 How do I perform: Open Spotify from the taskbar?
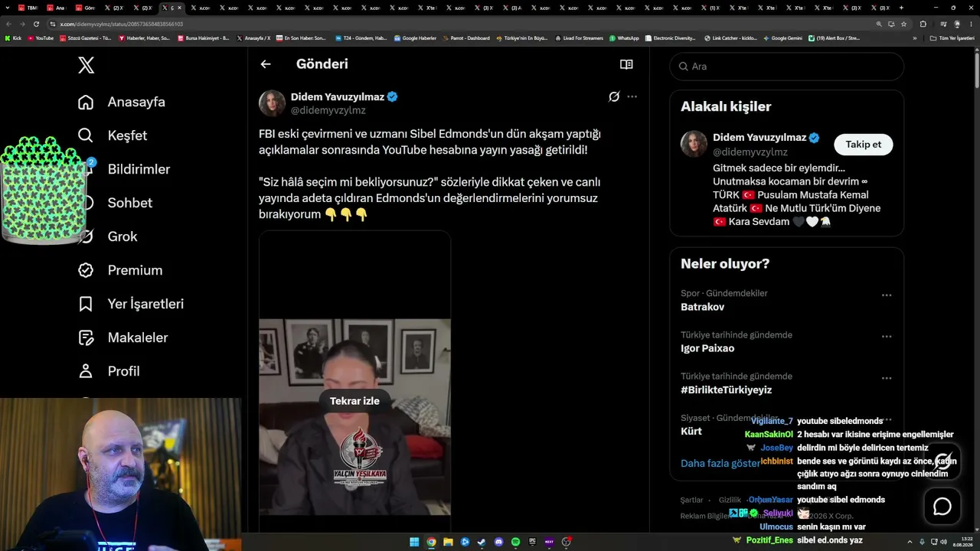(515, 542)
